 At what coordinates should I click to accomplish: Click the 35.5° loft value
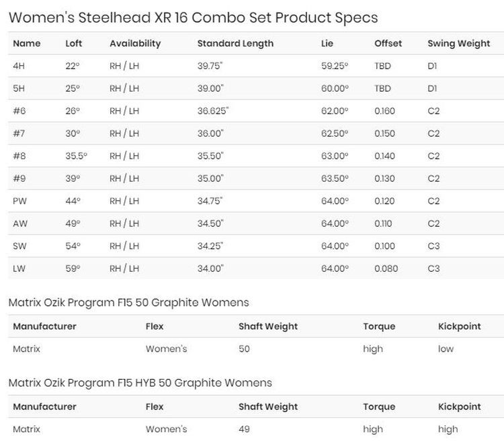point(76,156)
